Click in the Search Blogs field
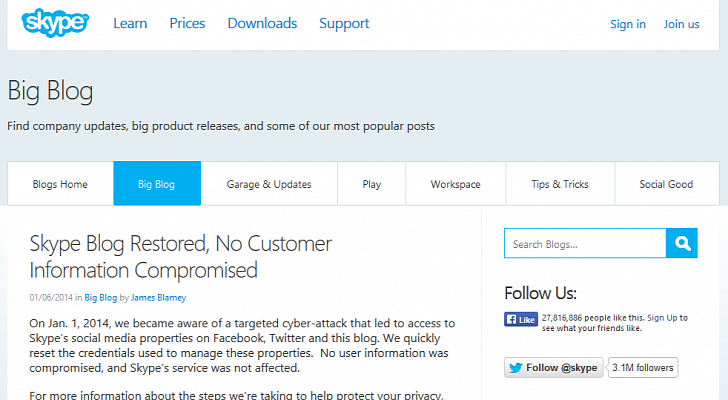Screen dimensions: 728x400 click(584, 243)
